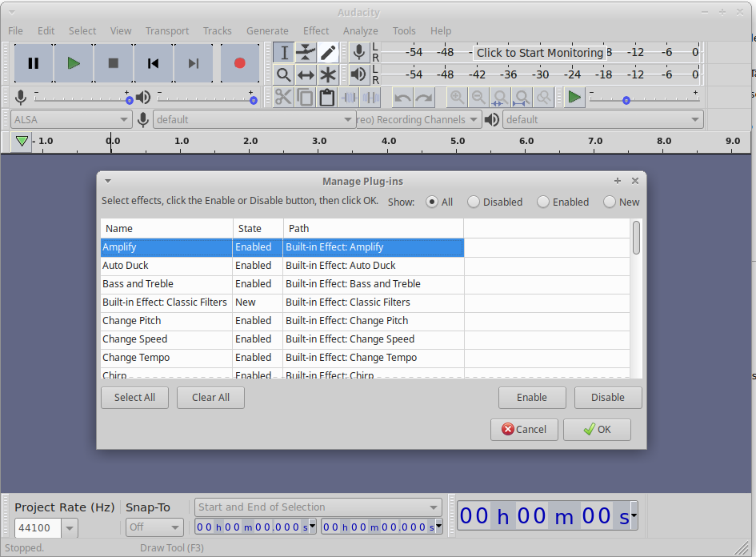
Task: Select the Selection tool
Action: [x=283, y=52]
